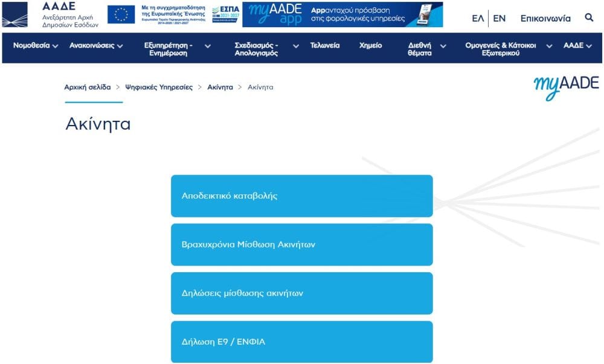Select the Χημείο menu item

371,45
